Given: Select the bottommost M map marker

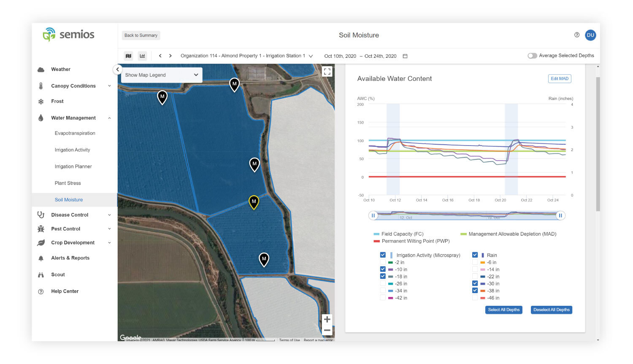Looking at the screenshot, I should click(264, 259).
